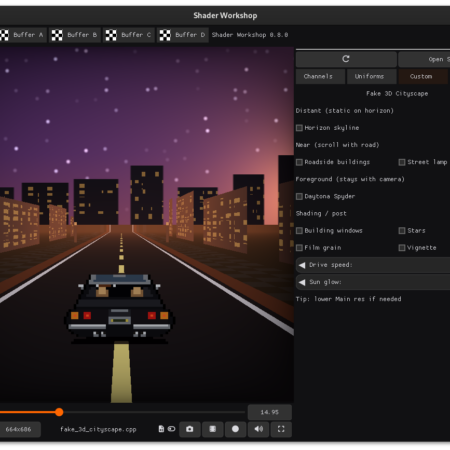Click the Buffer B checkerboard icon
Screen dimensions: 450x450
click(57, 35)
